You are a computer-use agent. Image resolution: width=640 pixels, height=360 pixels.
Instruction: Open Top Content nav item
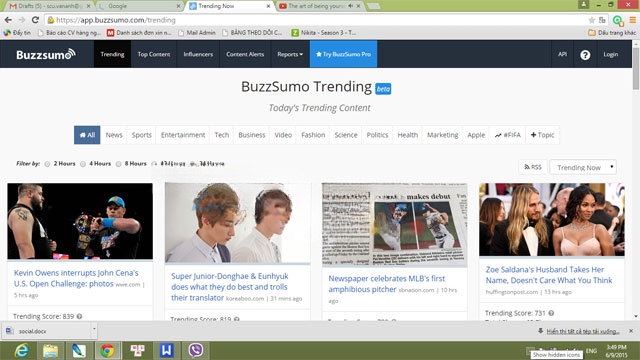point(154,54)
